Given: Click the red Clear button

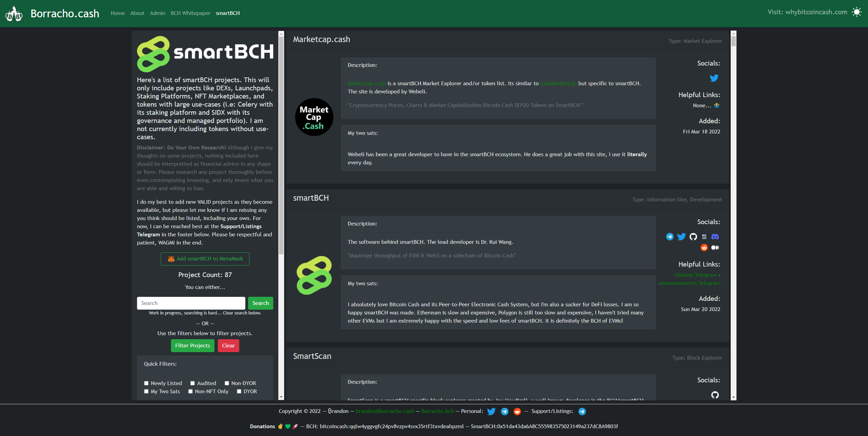Looking at the screenshot, I should 228,346.
